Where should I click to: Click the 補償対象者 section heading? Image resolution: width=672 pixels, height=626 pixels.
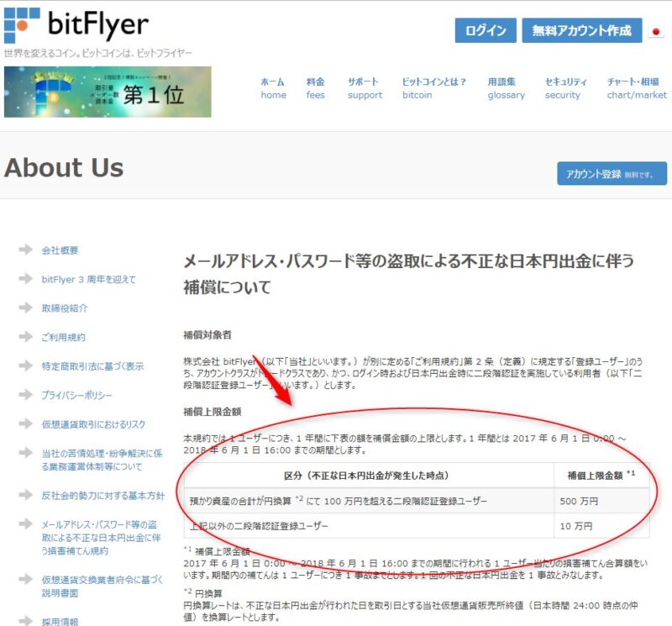(207, 335)
